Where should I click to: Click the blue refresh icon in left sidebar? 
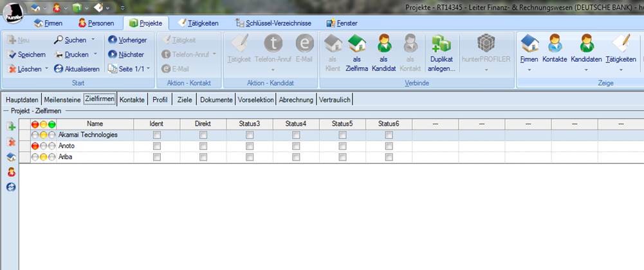click(11, 187)
